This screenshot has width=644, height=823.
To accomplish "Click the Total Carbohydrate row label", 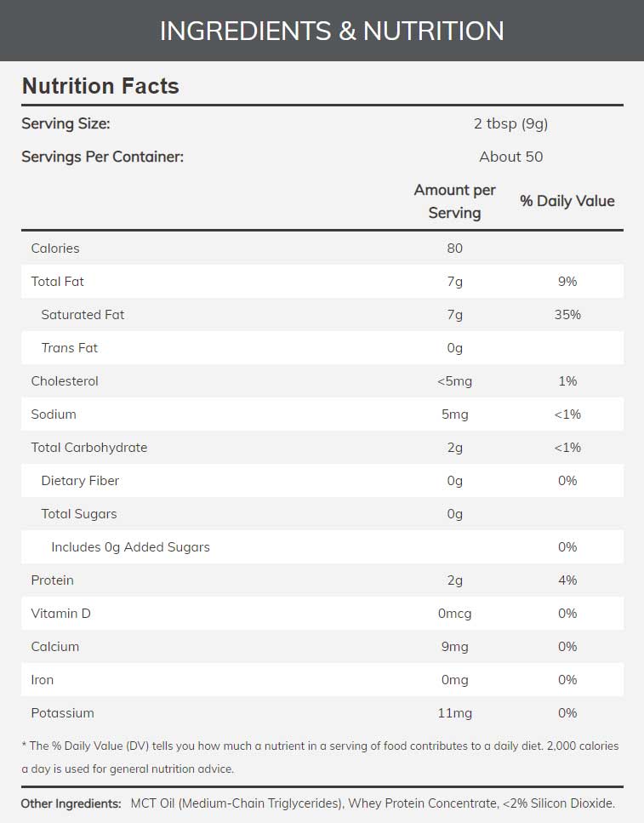I will 89,448.
